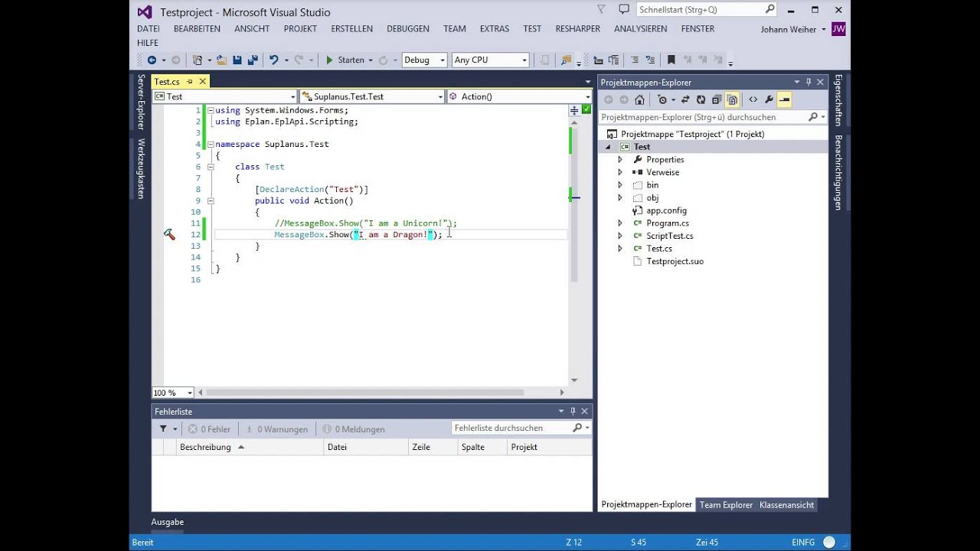This screenshot has width=980, height=551.
Task: Refresh the Projektmappen-Explorer tree
Action: point(701,99)
